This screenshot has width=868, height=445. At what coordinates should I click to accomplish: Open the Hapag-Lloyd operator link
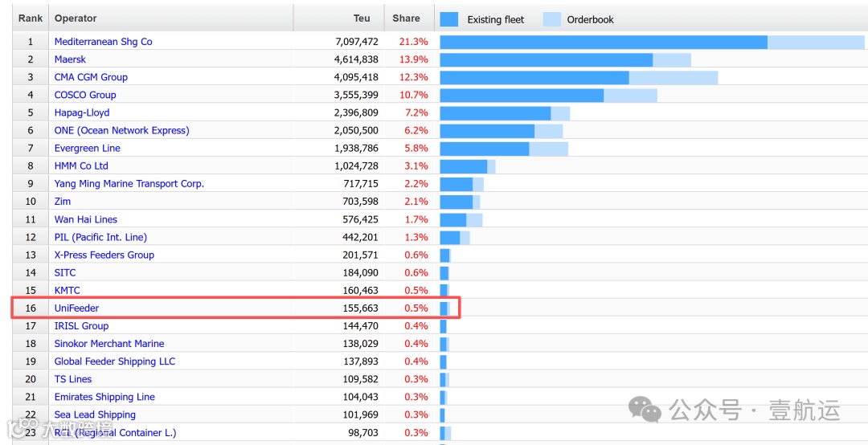(82, 112)
